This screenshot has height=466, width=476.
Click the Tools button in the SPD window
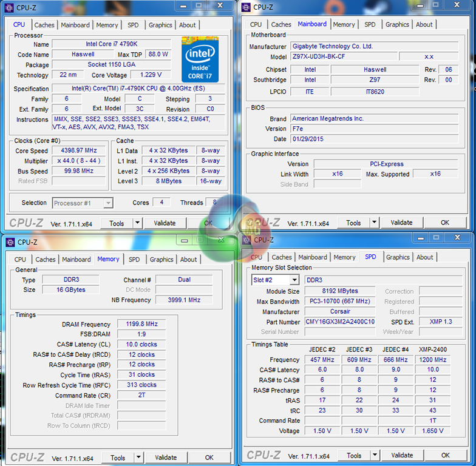(355, 455)
